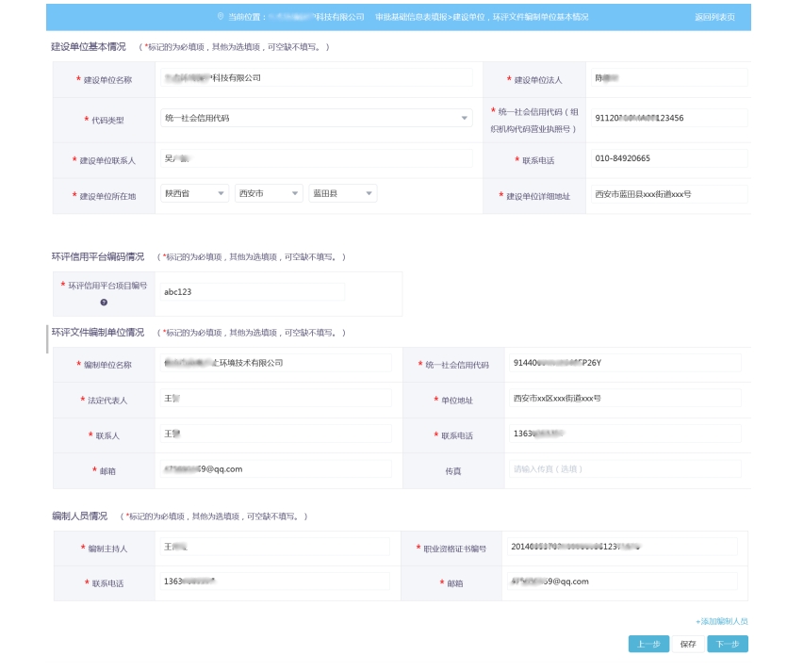Click 返回列表页 link in header

pyautogui.click(x=714, y=17)
